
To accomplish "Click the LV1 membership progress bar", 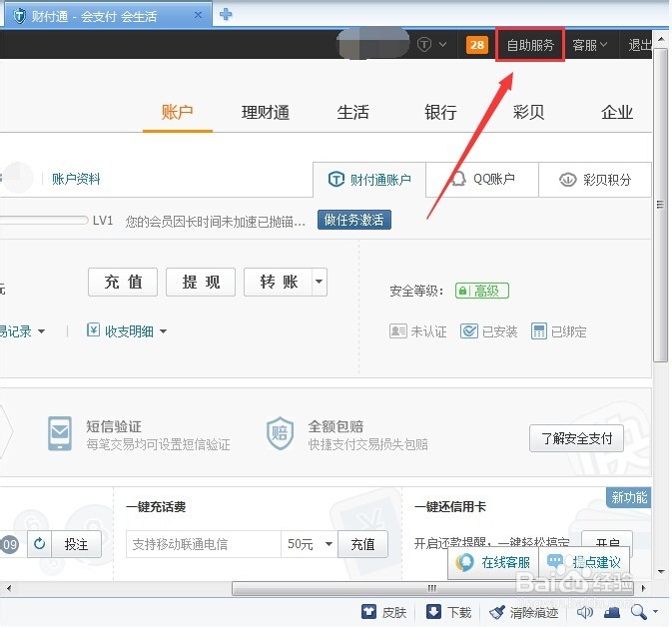I will [x=44, y=221].
